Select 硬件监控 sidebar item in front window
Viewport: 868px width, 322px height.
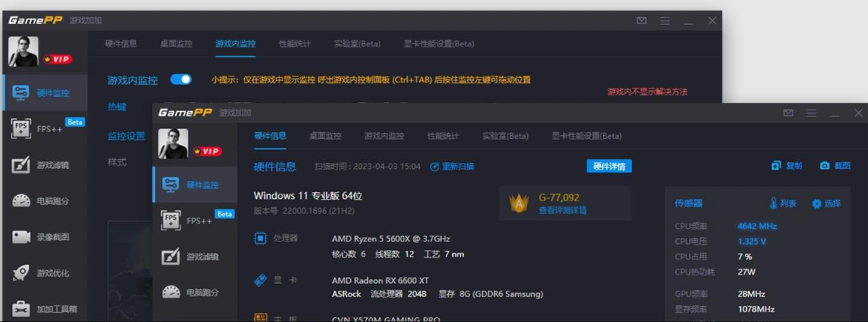point(195,184)
